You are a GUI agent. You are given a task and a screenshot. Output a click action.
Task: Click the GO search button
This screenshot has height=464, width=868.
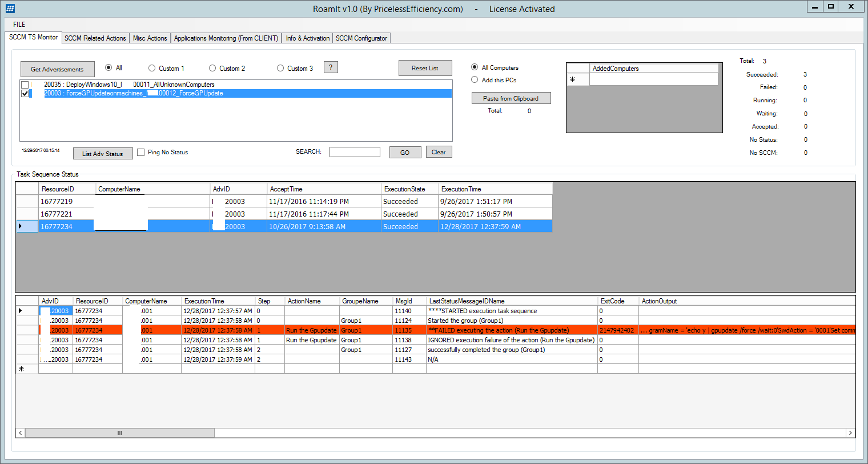405,153
